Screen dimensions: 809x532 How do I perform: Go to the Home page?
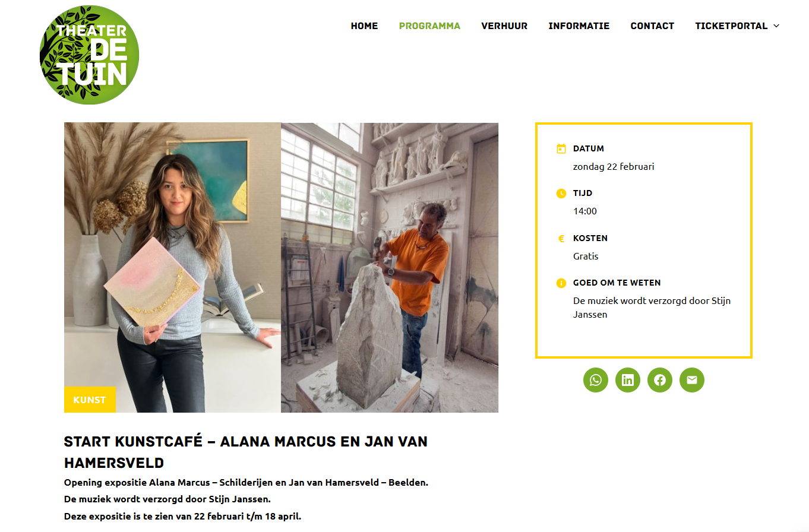pos(364,26)
